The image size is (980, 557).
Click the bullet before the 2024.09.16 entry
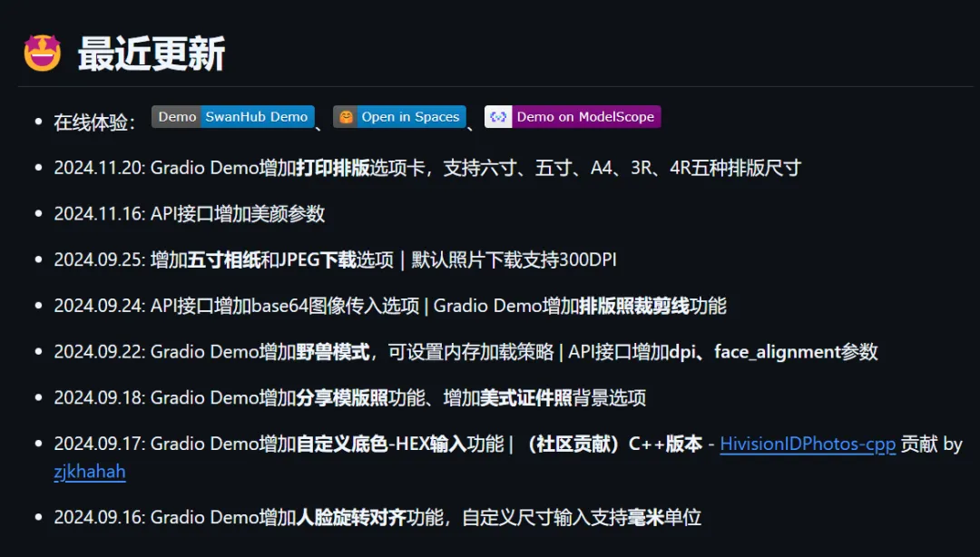(36, 517)
